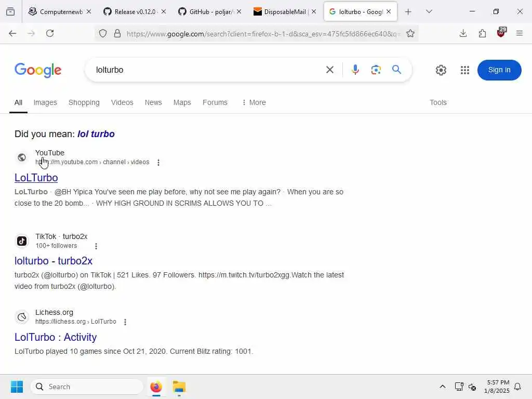The height and width of the screenshot is (399, 532).
Task: Open the lolturbo - turbo2x TikTok result
Action: coord(54,261)
